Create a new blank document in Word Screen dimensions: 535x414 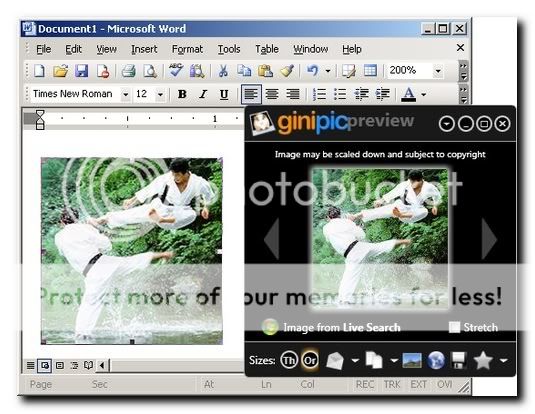(x=39, y=71)
